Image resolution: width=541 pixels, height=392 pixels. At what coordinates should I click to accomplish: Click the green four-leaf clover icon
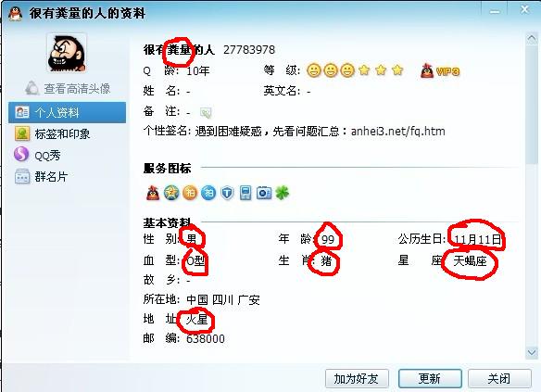point(283,193)
